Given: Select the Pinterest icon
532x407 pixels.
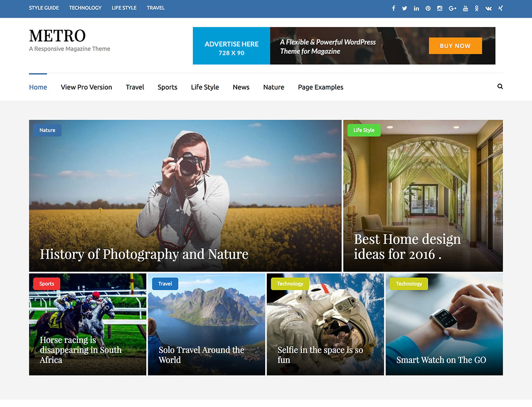Looking at the screenshot, I should (x=428, y=8).
